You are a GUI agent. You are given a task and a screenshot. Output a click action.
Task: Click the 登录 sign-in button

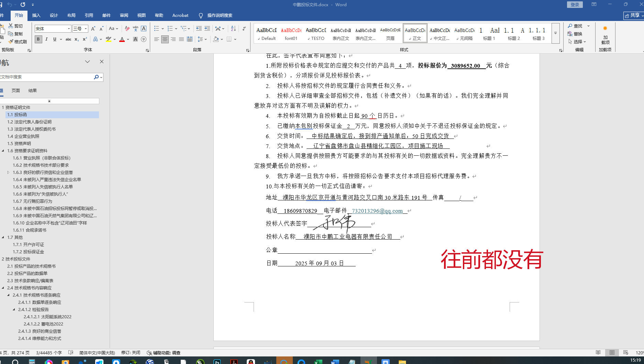[x=575, y=4]
